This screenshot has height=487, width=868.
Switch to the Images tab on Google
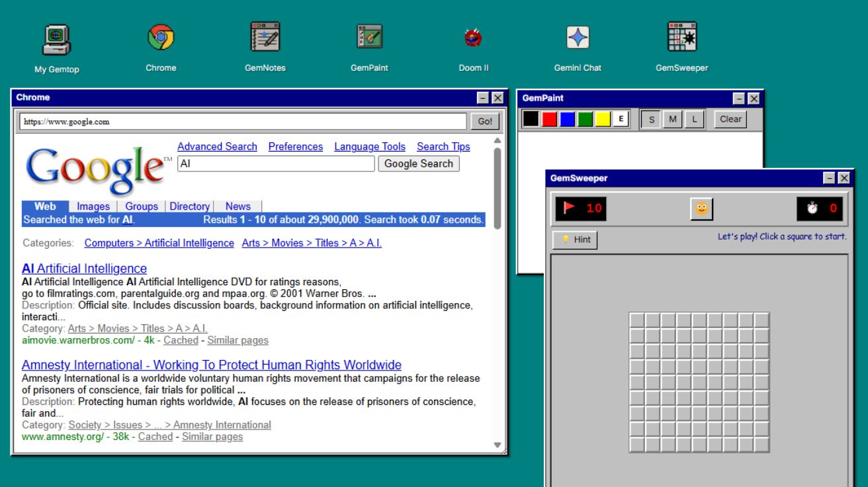93,206
